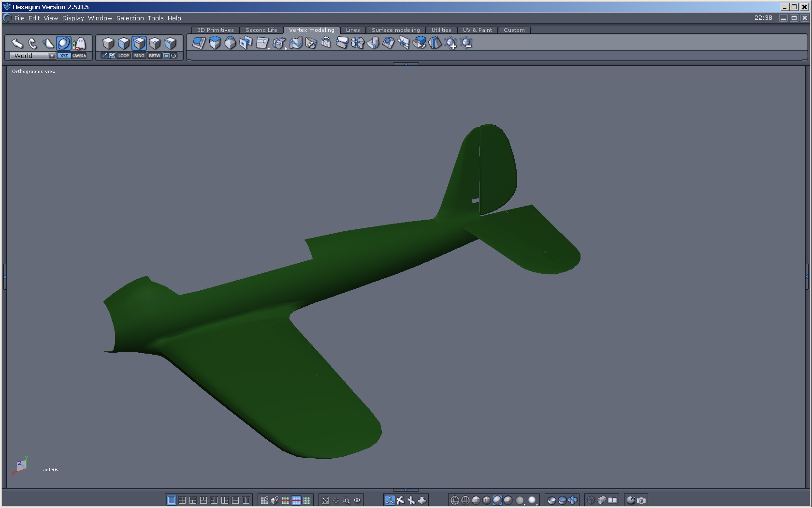Enable rectangle selection mode
Image resolution: width=812 pixels, height=508 pixels.
[166, 56]
